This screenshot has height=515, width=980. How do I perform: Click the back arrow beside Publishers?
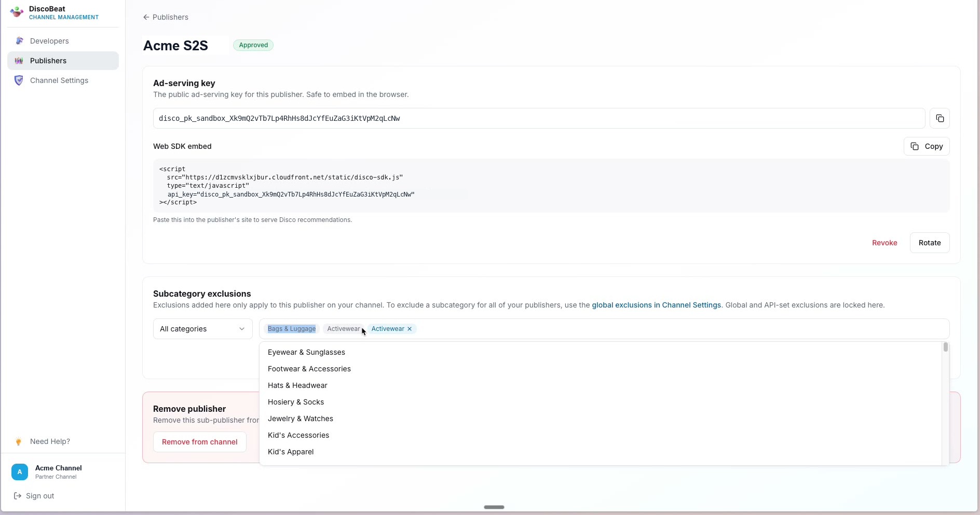(146, 17)
